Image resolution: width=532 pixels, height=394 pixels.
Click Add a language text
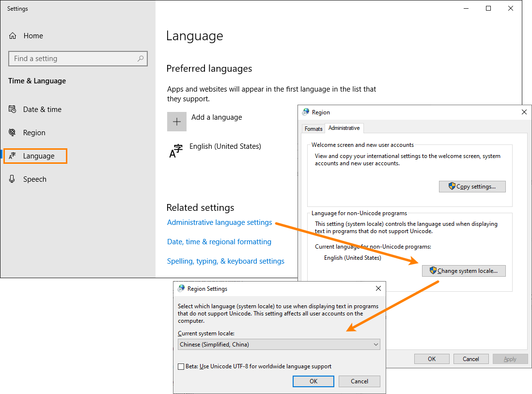pos(217,117)
